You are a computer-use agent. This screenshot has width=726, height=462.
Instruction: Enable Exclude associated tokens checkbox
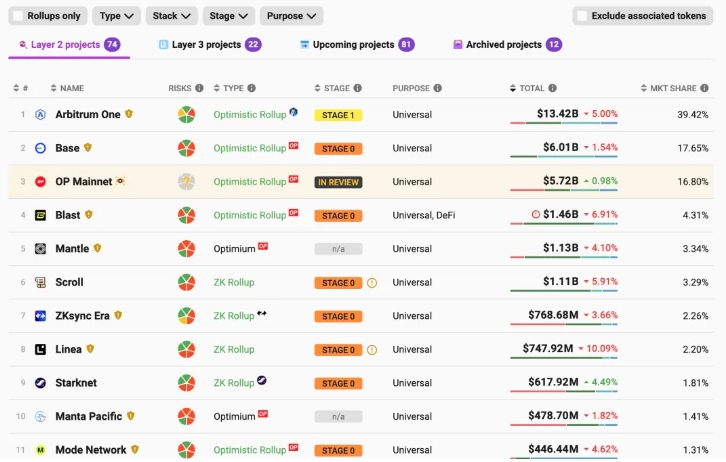tap(582, 16)
